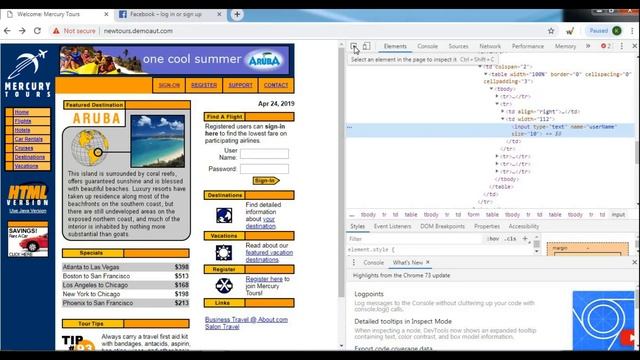Click the Sign-In button

point(266,180)
